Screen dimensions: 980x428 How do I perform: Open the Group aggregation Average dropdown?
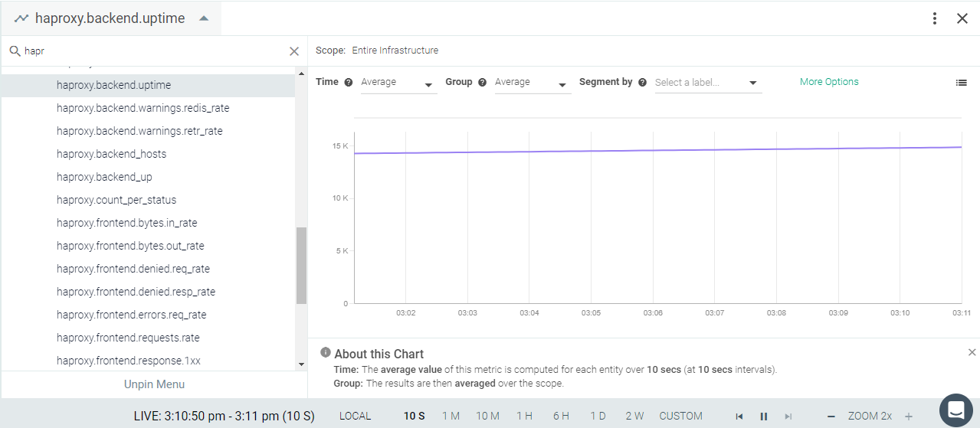(533, 83)
